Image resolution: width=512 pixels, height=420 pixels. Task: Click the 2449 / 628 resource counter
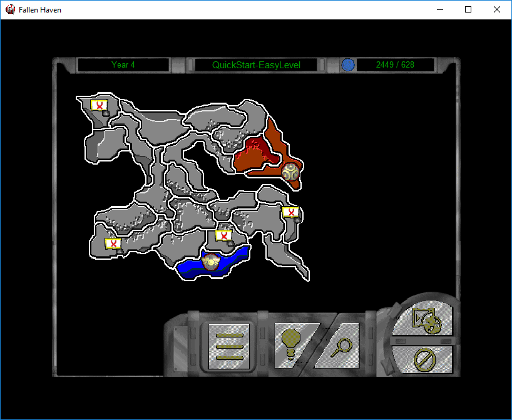pyautogui.click(x=395, y=64)
